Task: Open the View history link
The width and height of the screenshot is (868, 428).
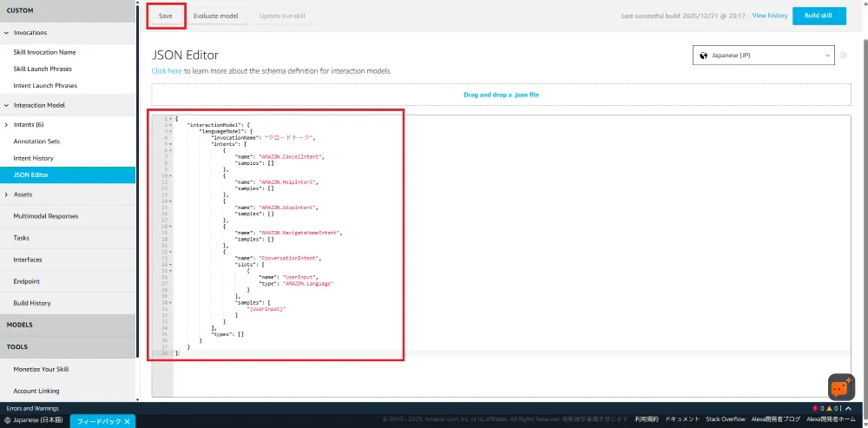Action: 769,16
